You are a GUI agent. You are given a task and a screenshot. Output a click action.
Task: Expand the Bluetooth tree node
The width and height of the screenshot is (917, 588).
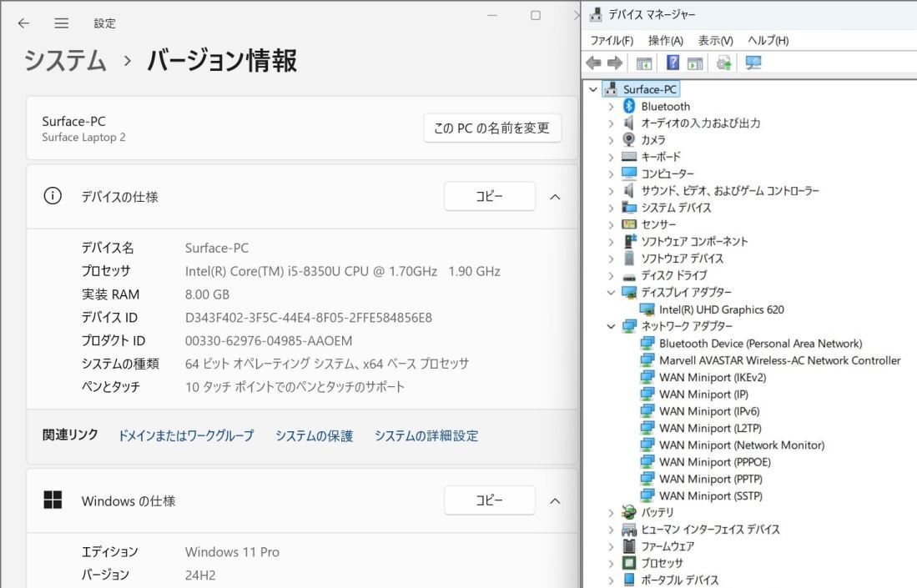tap(611, 107)
